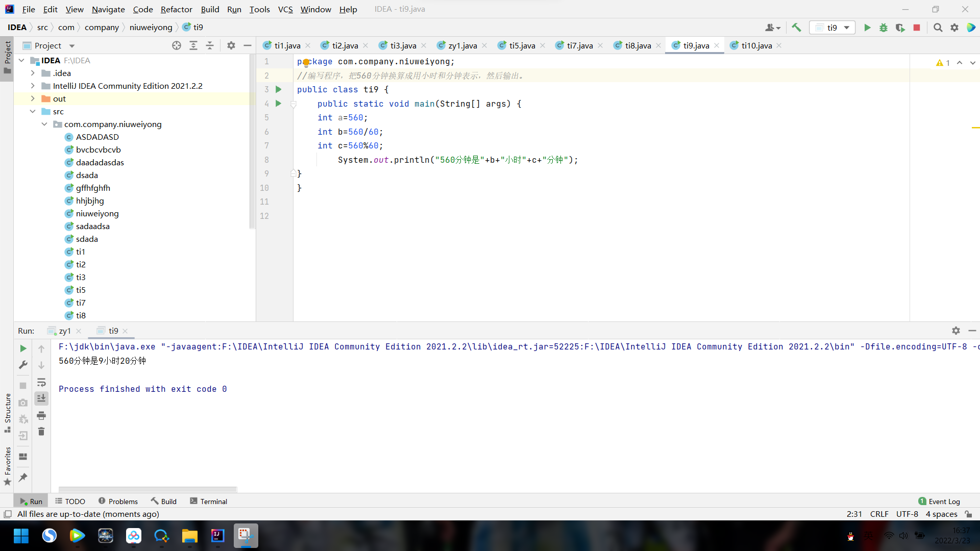Toggle Scroll to End in console

coord(41,398)
